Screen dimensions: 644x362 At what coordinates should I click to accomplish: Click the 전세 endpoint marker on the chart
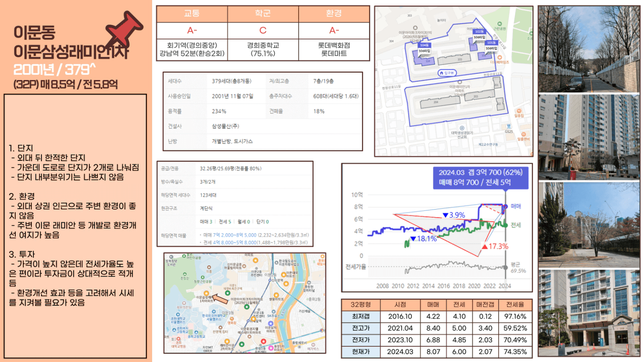pyautogui.click(x=505, y=225)
